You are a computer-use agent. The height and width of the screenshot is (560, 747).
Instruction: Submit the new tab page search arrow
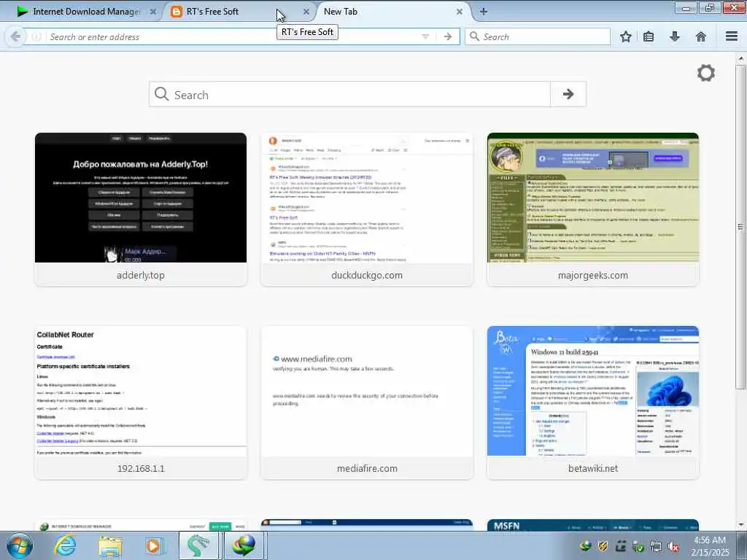[x=568, y=94]
